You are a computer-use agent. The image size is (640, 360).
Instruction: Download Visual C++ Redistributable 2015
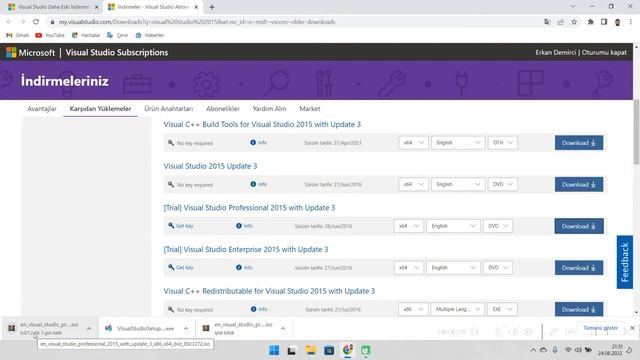pos(579,309)
